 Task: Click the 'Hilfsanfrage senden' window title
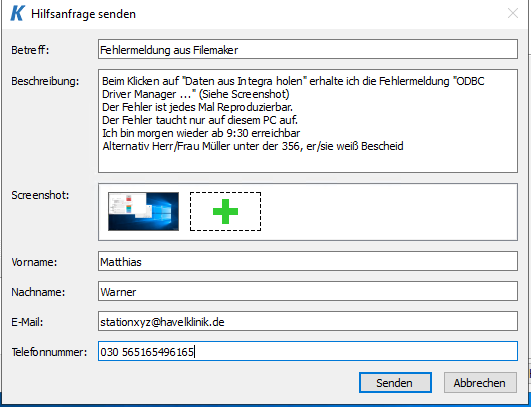[83, 14]
